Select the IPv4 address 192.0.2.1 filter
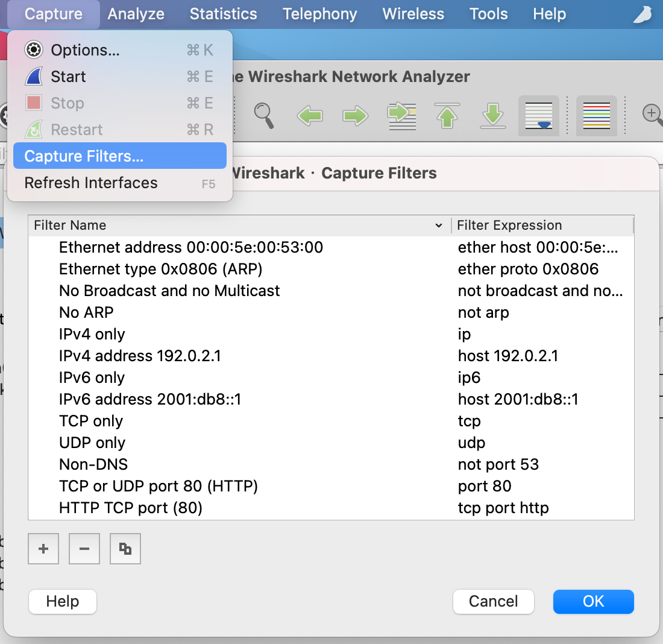Image resolution: width=663 pixels, height=644 pixels. 140,356
